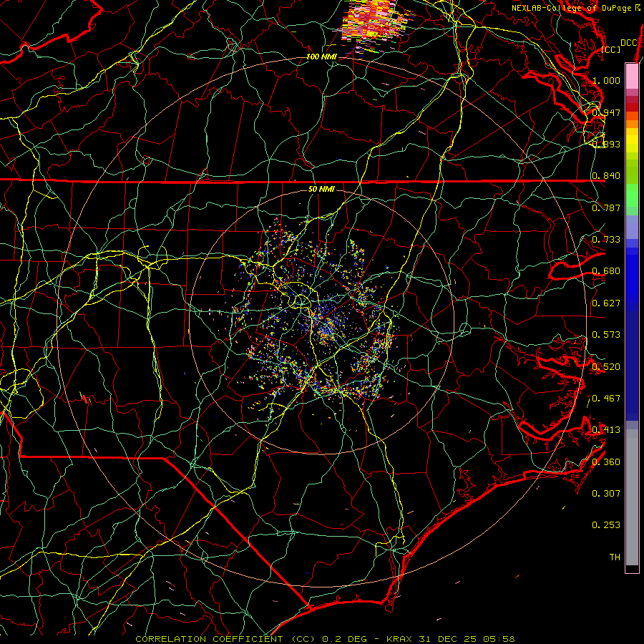Image resolution: width=644 pixels, height=644 pixels.
Task: Select the bright green segment of the color bar
Action: click(x=632, y=195)
